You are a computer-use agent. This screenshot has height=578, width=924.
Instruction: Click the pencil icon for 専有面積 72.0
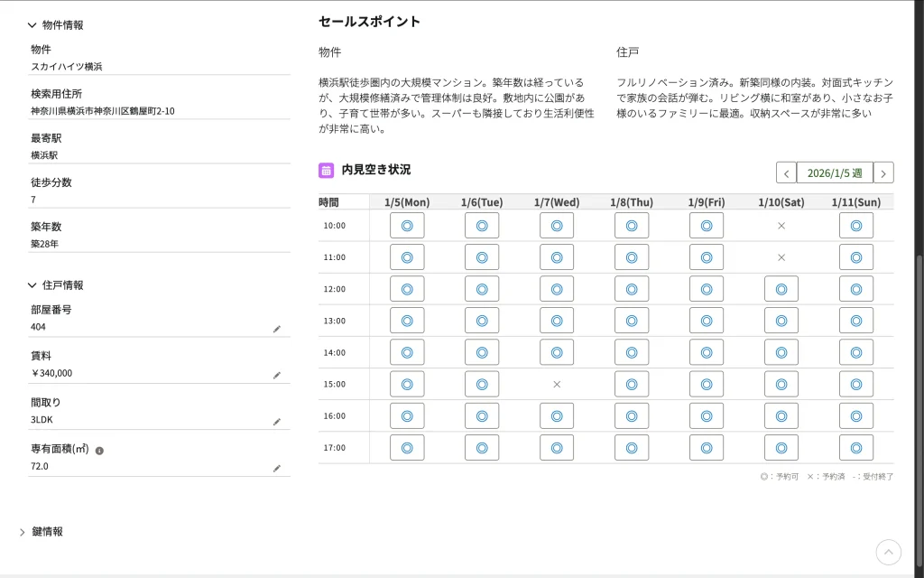coord(277,469)
